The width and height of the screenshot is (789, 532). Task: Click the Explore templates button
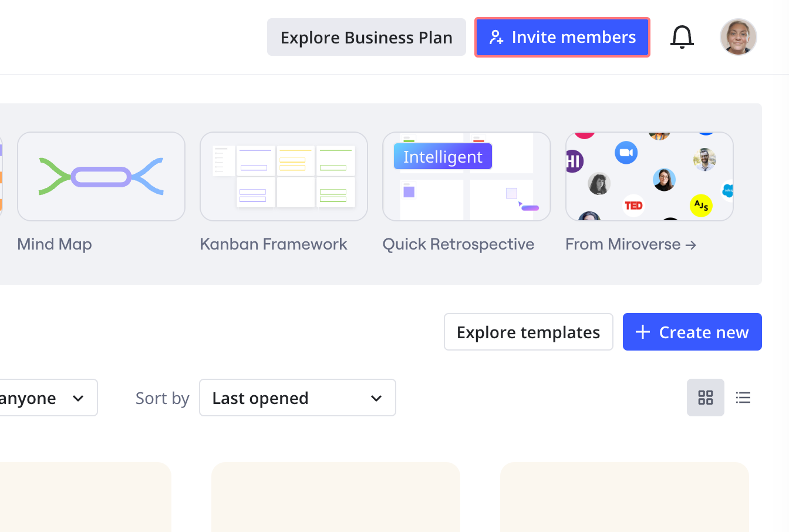pos(528,332)
